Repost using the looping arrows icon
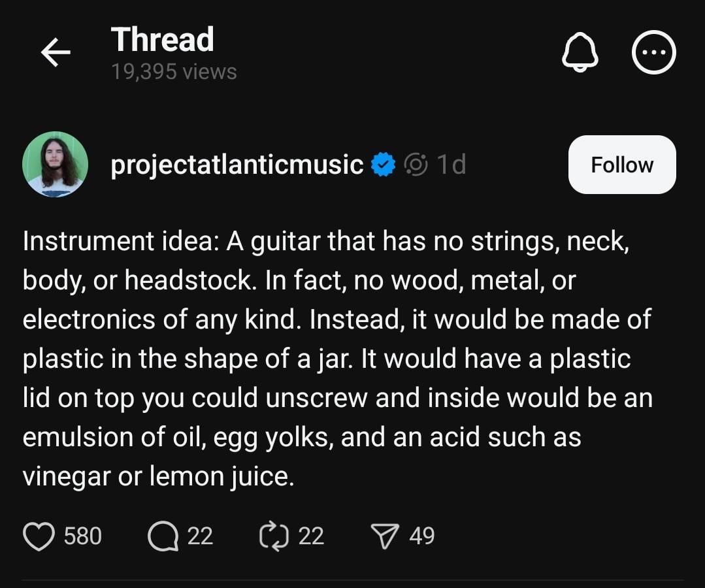Viewport: 705px width, 588px height. pyautogui.click(x=273, y=536)
